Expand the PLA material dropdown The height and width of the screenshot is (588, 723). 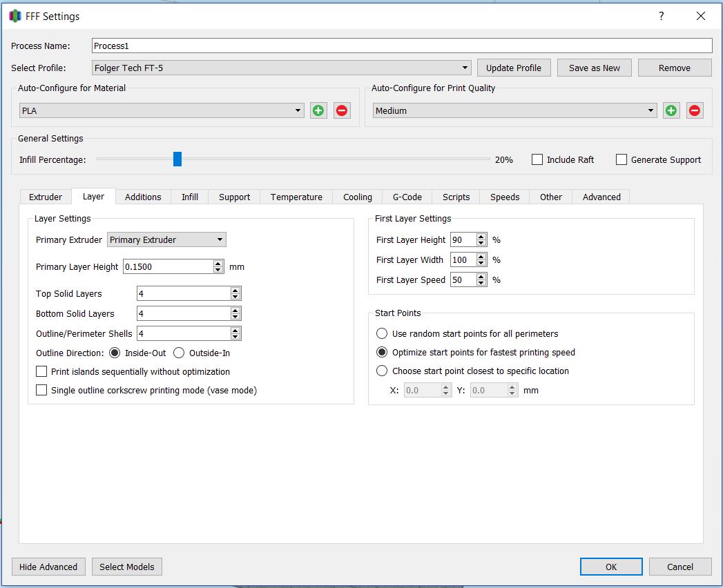tap(162, 110)
